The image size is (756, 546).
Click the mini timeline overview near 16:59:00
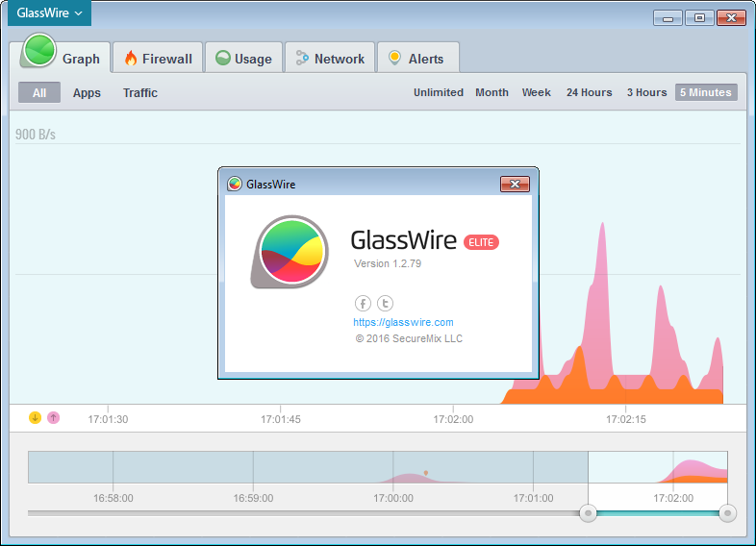point(253,467)
